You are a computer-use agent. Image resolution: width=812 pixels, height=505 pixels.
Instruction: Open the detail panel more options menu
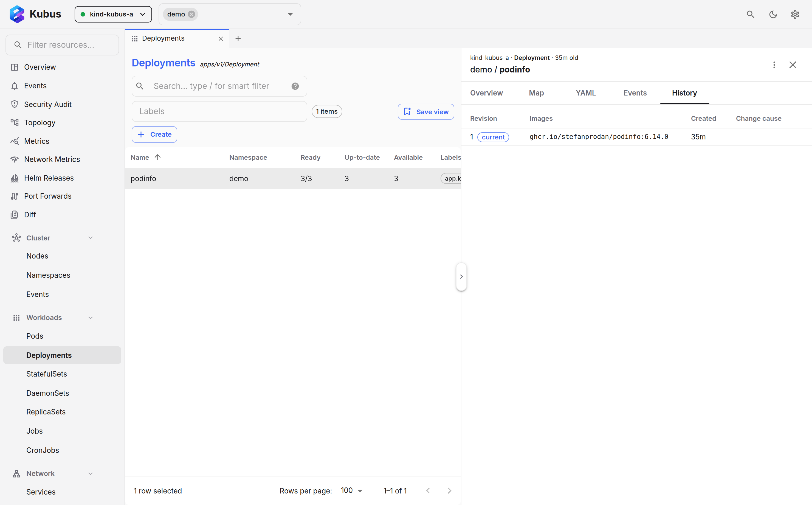point(774,65)
